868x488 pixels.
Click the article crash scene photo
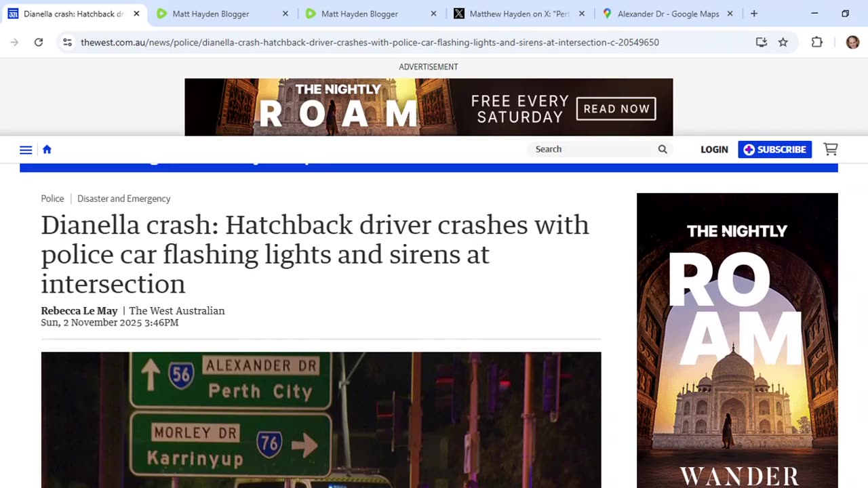coord(321,420)
